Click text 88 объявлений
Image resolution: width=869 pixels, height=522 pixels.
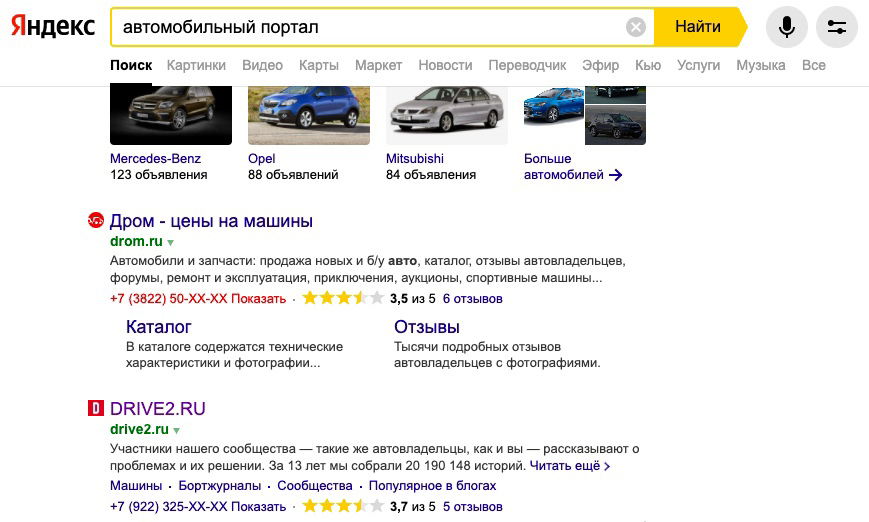pyautogui.click(x=293, y=175)
